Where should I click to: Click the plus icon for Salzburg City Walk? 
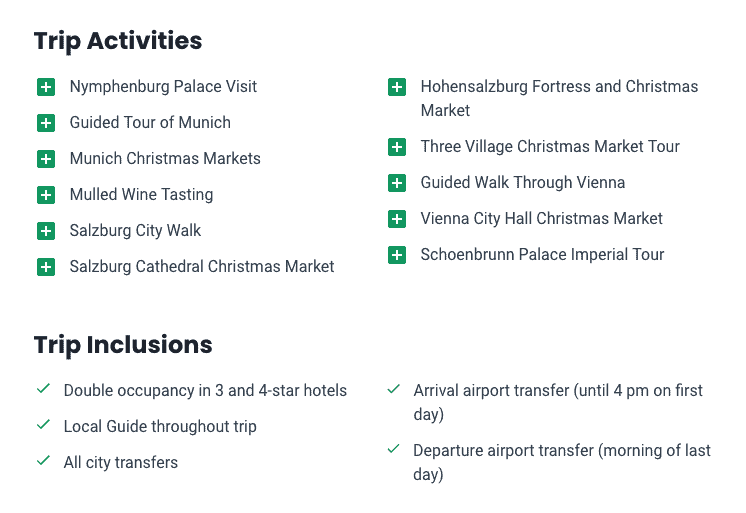click(x=46, y=231)
